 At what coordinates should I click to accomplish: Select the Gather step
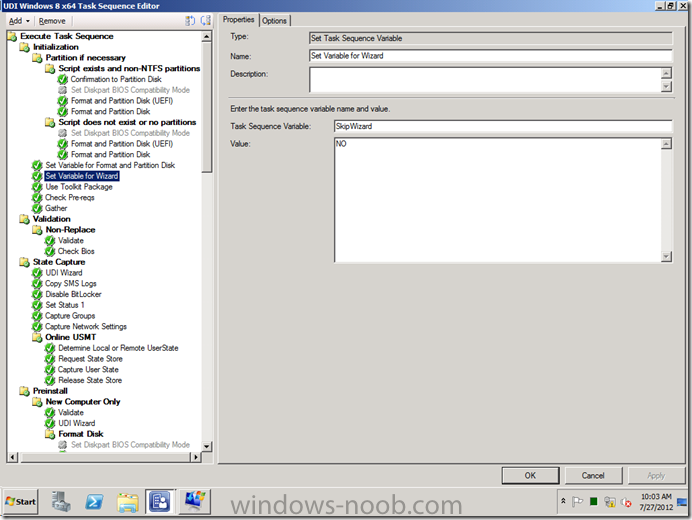[56, 208]
